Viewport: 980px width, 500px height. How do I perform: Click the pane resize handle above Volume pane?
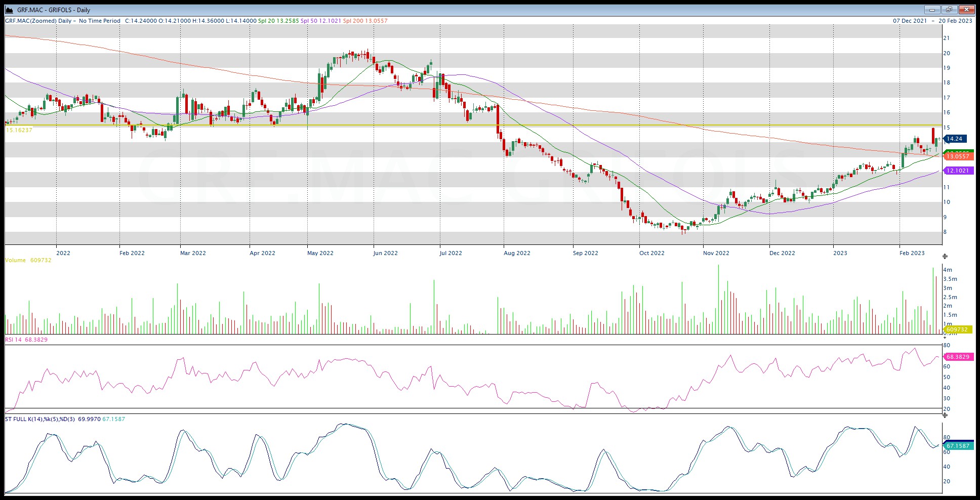[945, 257]
